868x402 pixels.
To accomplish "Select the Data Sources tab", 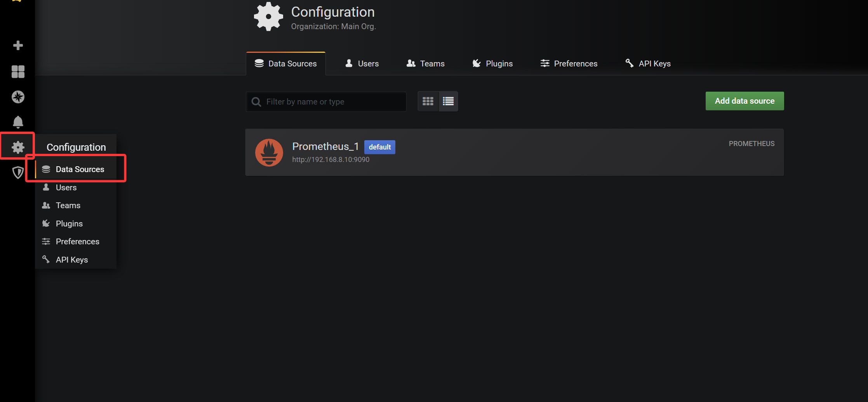I will click(x=286, y=64).
